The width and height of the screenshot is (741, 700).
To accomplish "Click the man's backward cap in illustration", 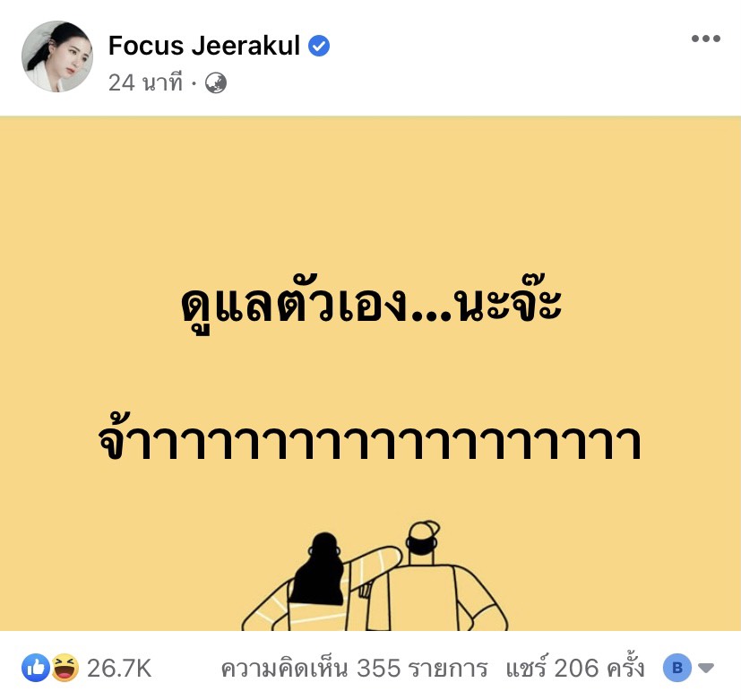I will pos(424,530).
